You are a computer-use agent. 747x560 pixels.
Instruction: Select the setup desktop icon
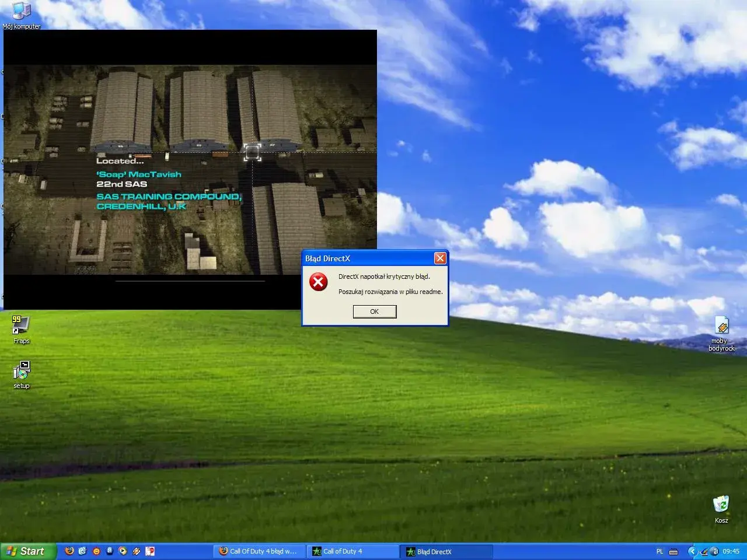pos(22,374)
